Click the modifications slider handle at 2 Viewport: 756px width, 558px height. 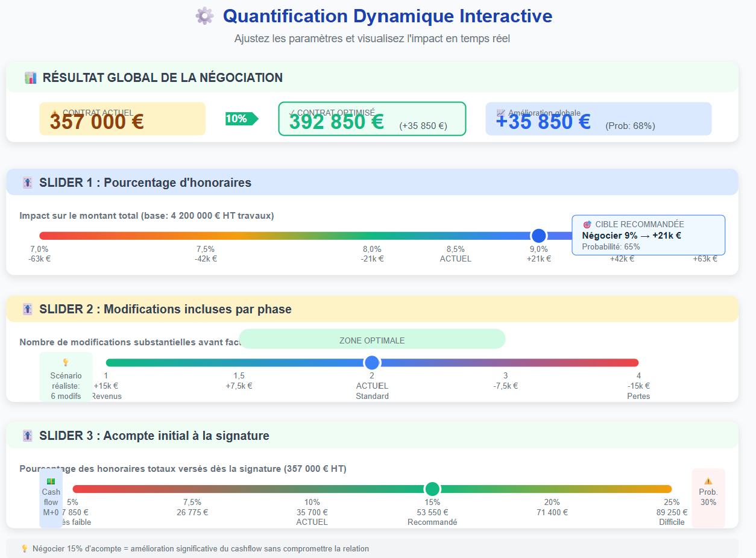(x=372, y=363)
